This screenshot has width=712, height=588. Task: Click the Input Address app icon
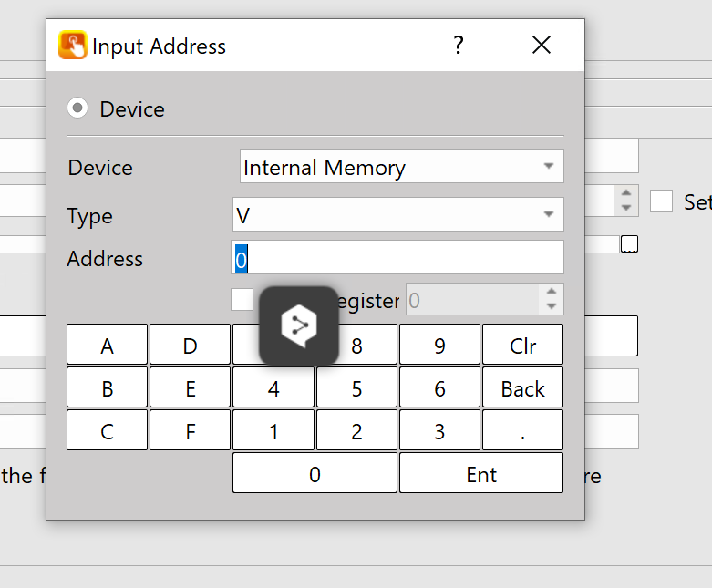point(73,46)
